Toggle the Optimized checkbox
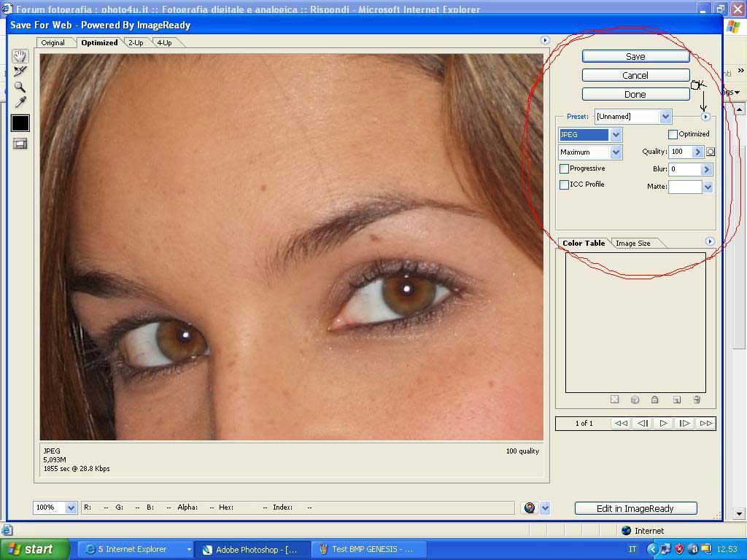 pos(673,134)
